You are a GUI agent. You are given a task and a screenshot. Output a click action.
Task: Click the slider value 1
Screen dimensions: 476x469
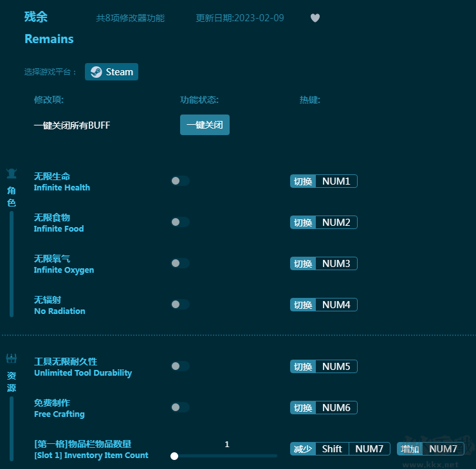pyautogui.click(x=227, y=445)
